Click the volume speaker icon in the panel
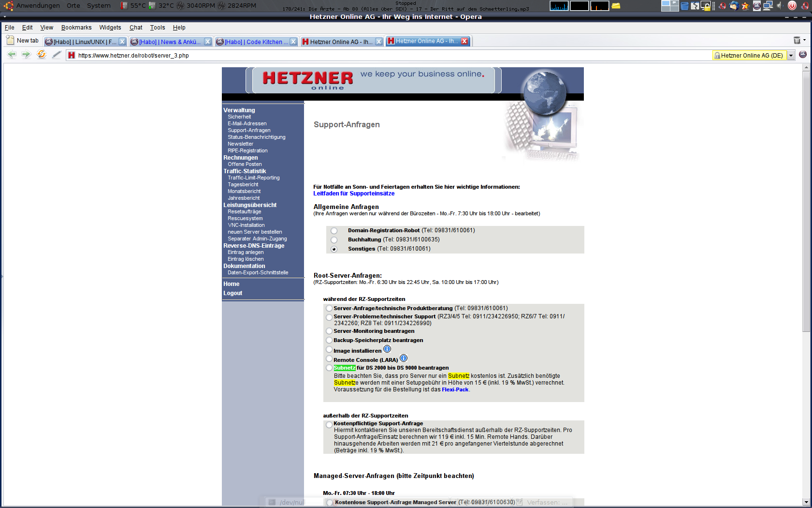The height and width of the screenshot is (508, 812). pos(779,6)
